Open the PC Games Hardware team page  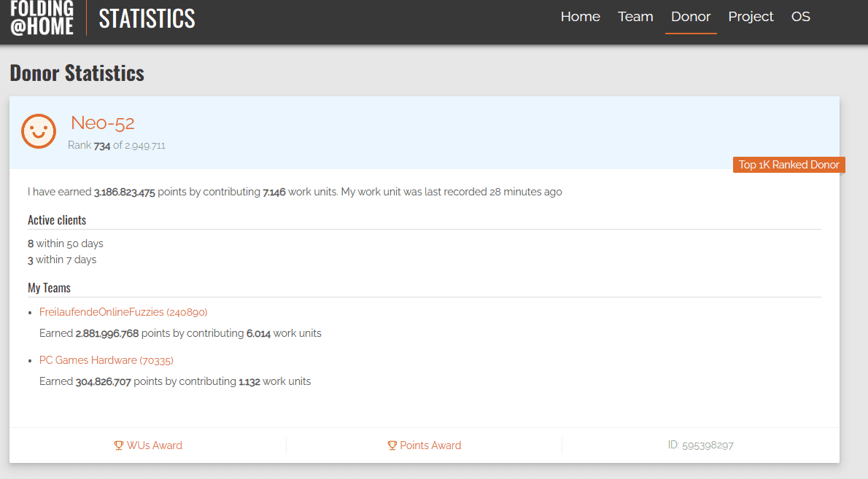point(106,360)
